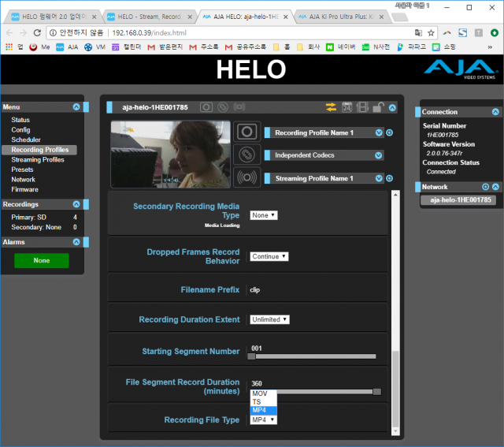This screenshot has height=447, width=504.
Task: Open the Apps grid bookmark icon
Action: 9,47
